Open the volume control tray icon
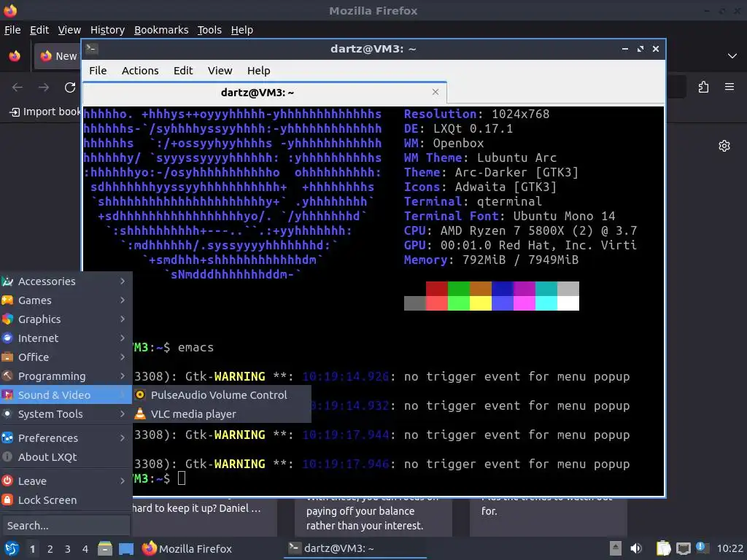 [x=636, y=548]
